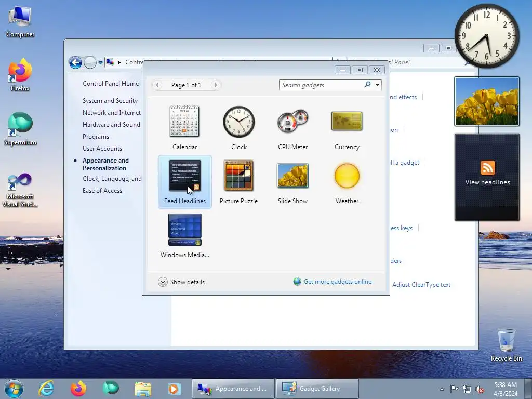
Task: Select the Clock gadget in gallery
Action: coord(239,128)
